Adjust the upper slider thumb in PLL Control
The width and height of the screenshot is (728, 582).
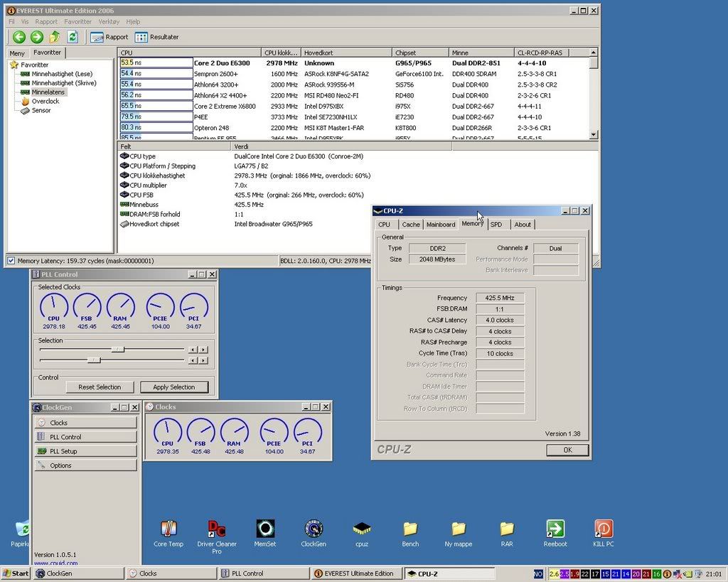118,350
